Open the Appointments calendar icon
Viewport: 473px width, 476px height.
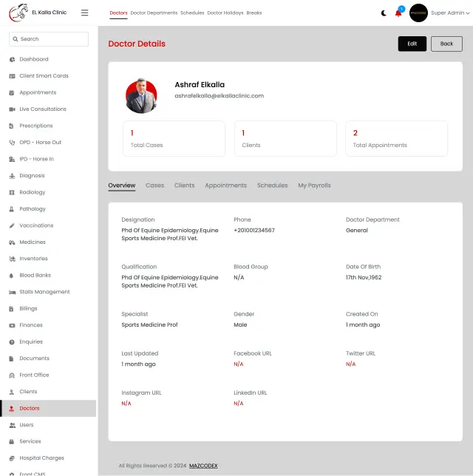pyautogui.click(x=12, y=93)
